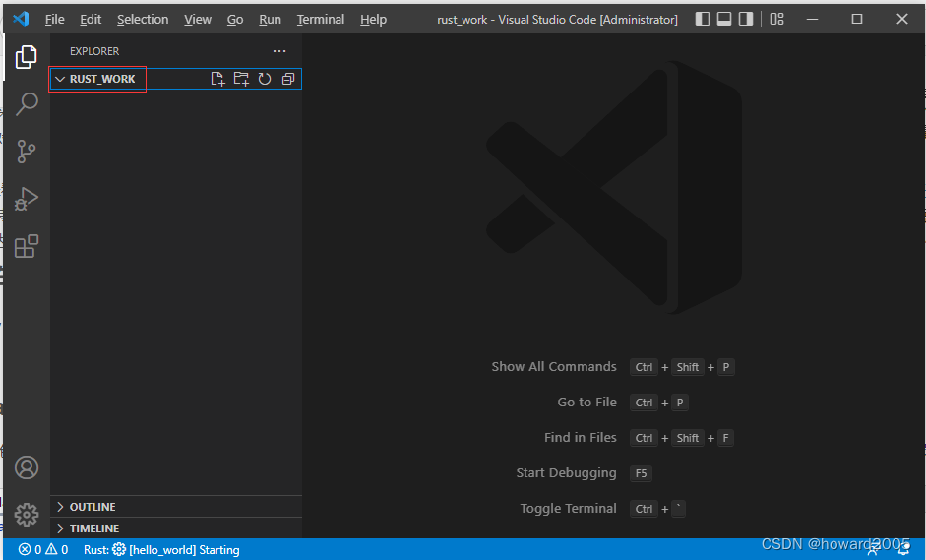This screenshot has height=560, width=926.
Task: Collapse all folders in Explorer
Action: click(288, 79)
